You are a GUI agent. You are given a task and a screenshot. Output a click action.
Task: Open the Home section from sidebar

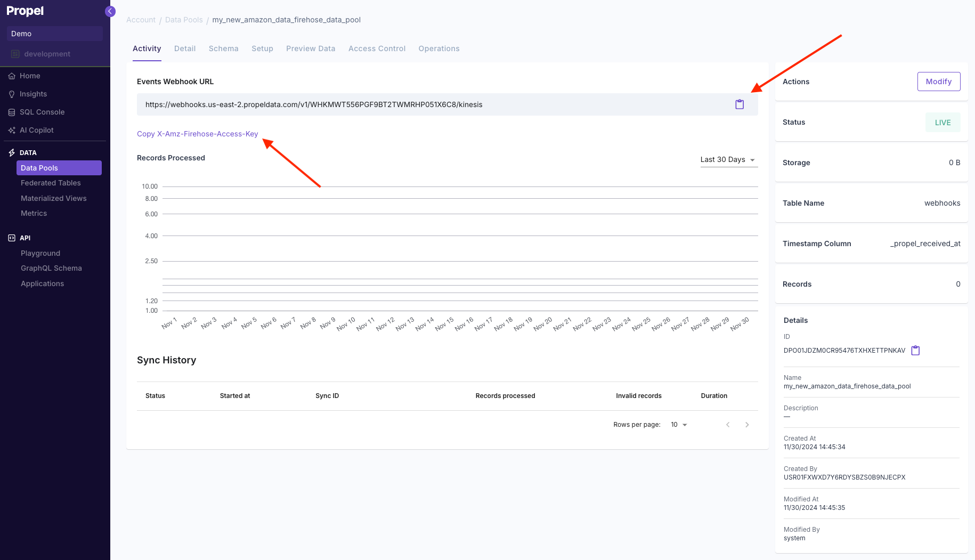(29, 76)
